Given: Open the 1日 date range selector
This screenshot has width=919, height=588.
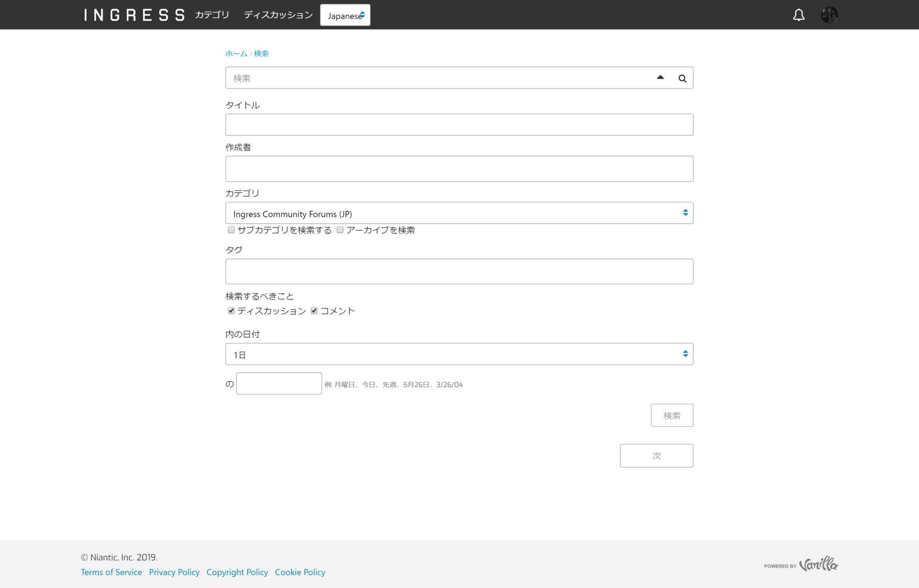Looking at the screenshot, I should click(x=459, y=354).
